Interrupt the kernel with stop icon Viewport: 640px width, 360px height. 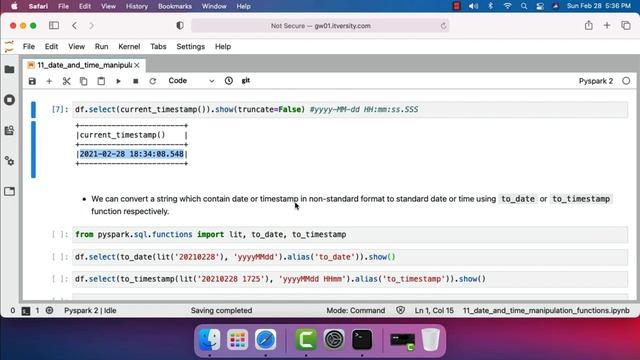click(x=136, y=81)
